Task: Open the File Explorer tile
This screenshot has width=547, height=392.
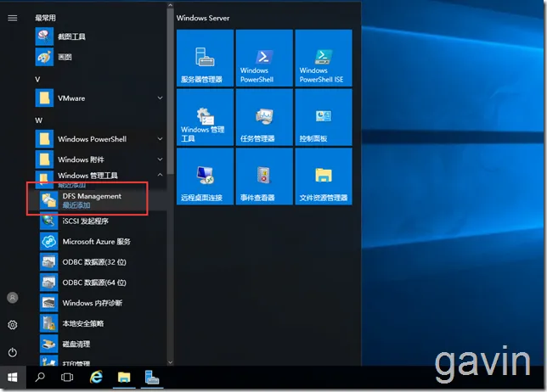Action: coord(324,176)
